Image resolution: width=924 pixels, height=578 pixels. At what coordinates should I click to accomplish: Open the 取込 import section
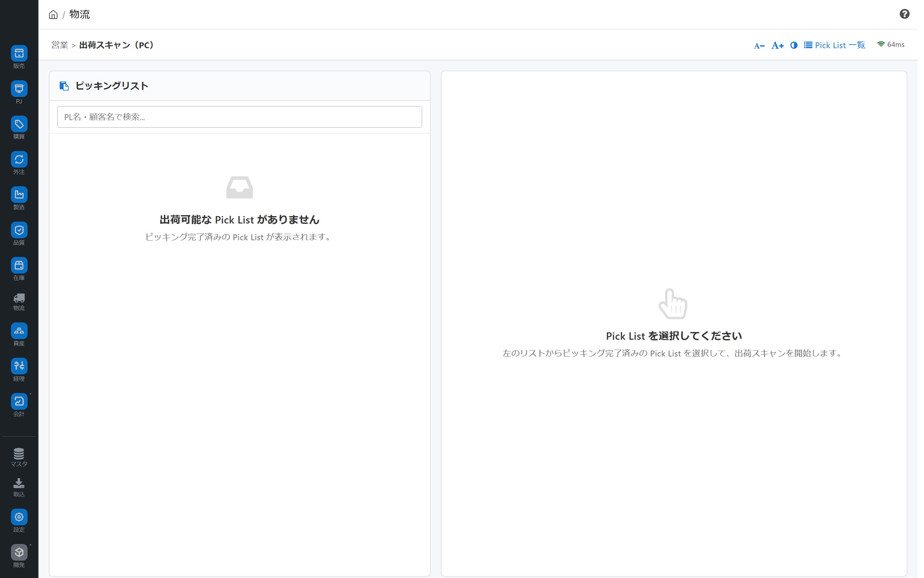(19, 488)
